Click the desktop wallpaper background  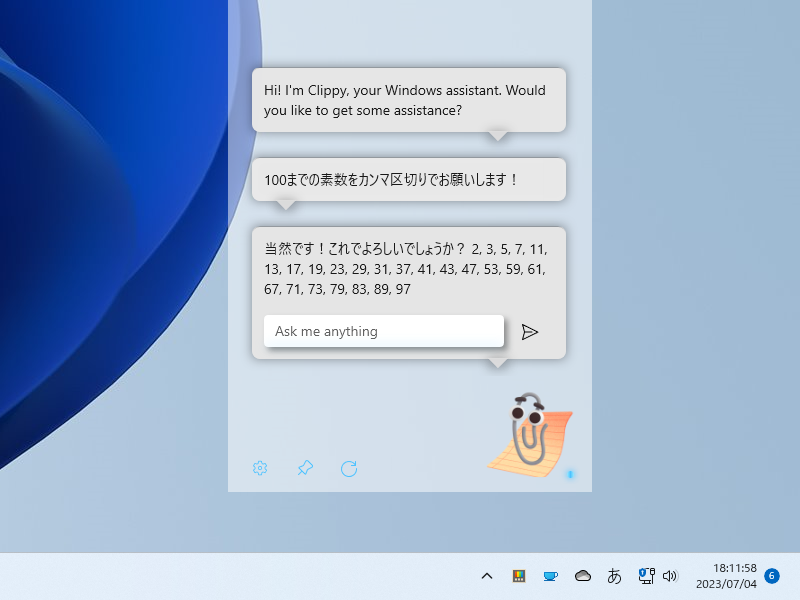coord(110,300)
